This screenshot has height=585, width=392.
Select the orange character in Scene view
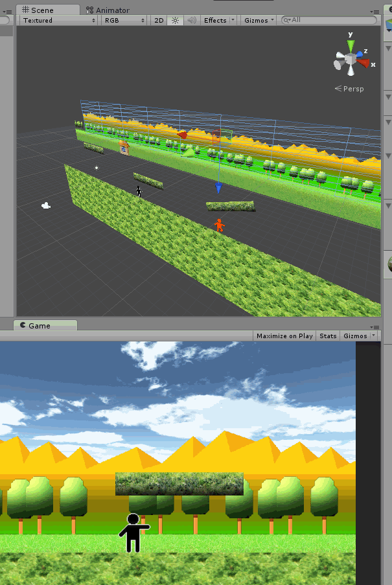[219, 225]
